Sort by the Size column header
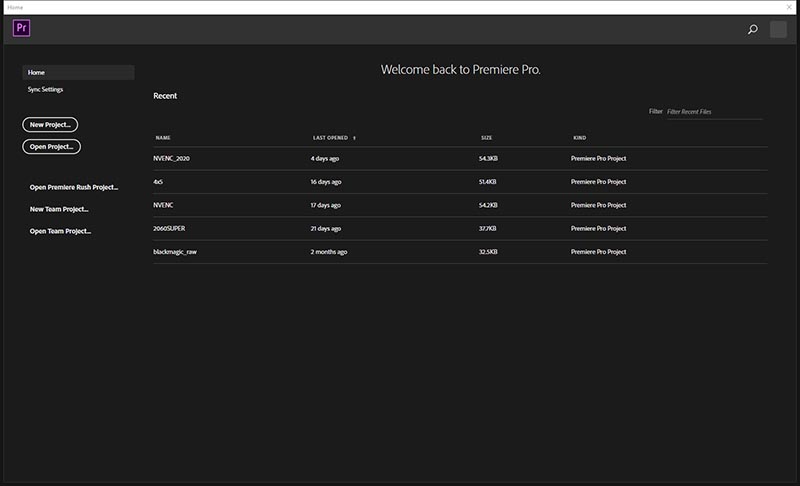 pyautogui.click(x=486, y=138)
